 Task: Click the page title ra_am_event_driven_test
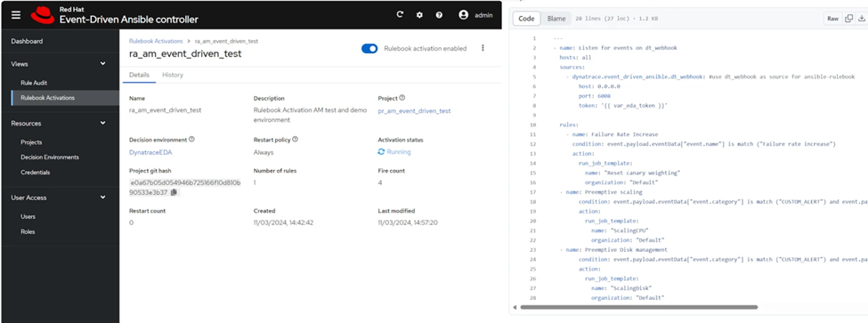185,54
